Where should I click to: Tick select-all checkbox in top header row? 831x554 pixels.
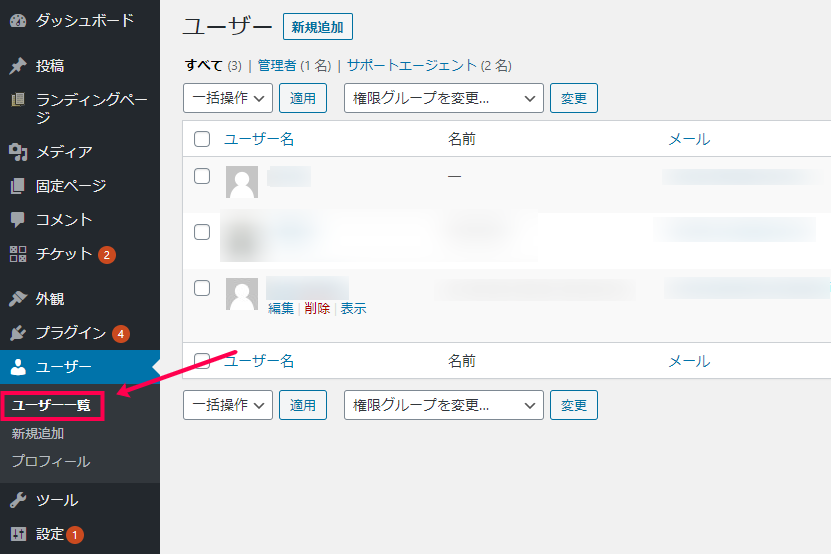202,139
